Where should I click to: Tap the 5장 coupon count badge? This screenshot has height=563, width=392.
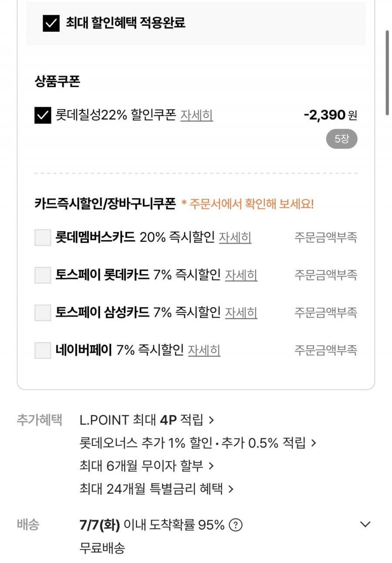click(x=342, y=139)
